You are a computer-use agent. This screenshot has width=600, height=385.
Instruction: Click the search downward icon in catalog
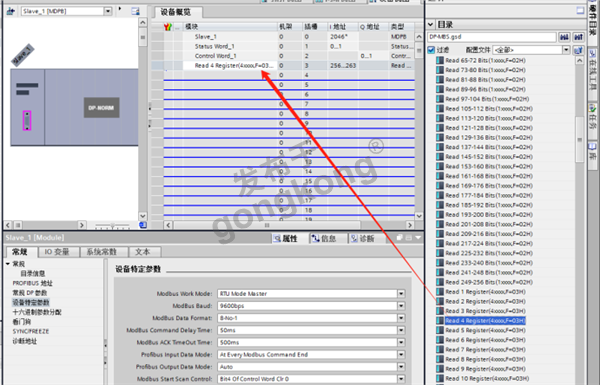tap(564, 37)
